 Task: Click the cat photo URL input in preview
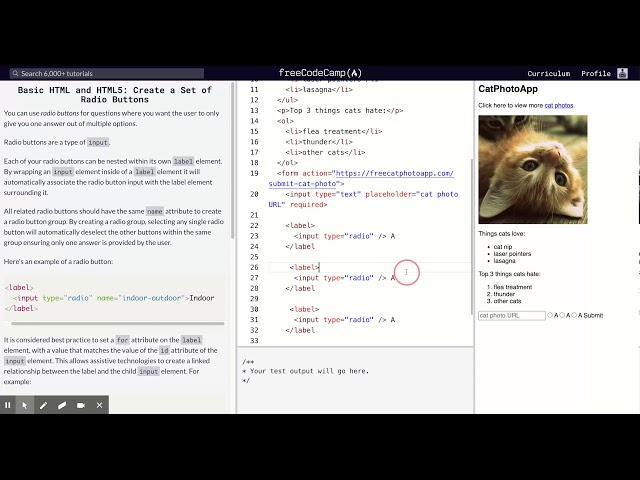coord(512,316)
